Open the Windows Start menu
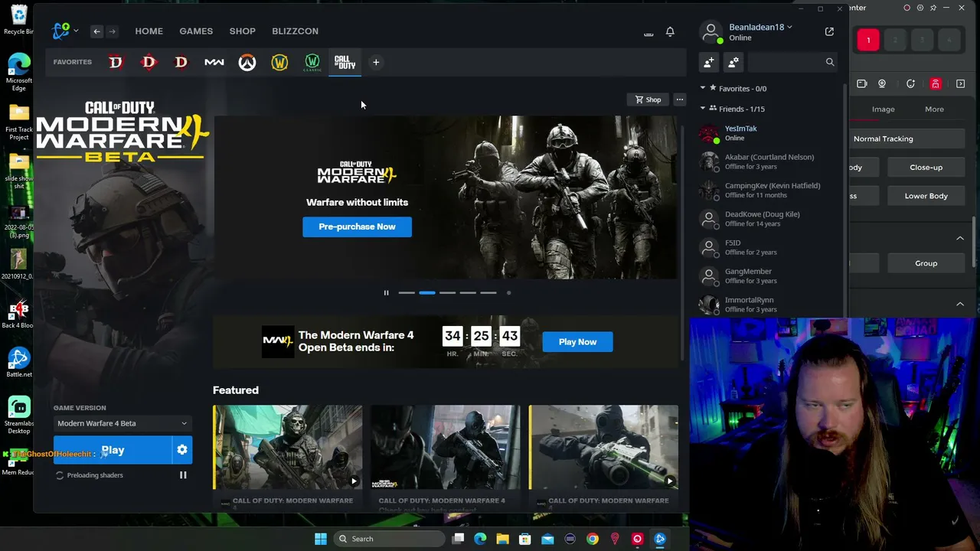Screen dimensions: 980x551 click(321, 539)
